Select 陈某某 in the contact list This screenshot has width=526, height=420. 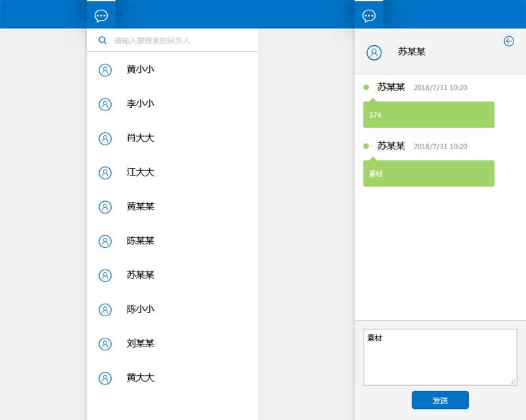coord(140,241)
